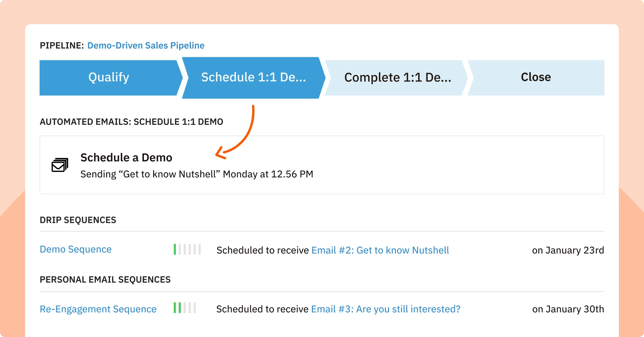Click the January 30th scheduled date
The width and height of the screenshot is (644, 337).
[568, 309]
